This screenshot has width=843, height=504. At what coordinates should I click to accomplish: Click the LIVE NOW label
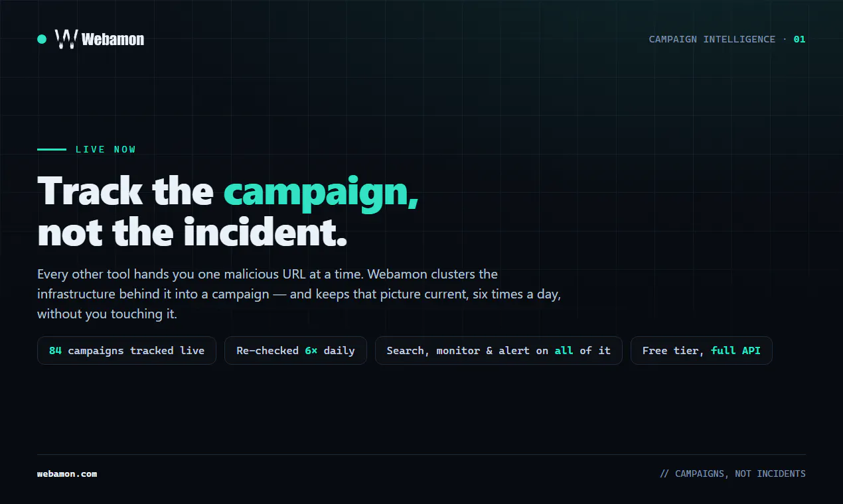[106, 149]
